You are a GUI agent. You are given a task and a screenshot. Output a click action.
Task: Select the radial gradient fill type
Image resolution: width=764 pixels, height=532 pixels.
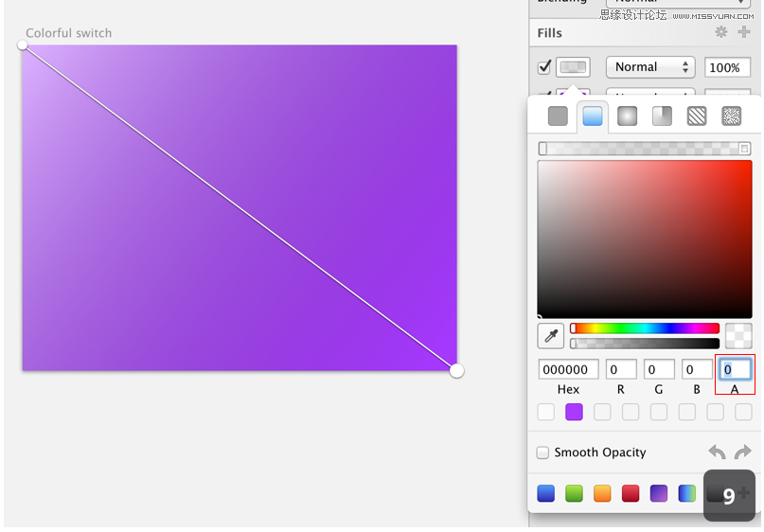point(627,115)
